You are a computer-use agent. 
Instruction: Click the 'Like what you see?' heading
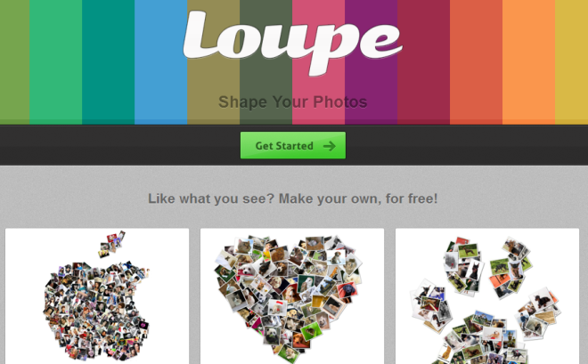(x=293, y=198)
